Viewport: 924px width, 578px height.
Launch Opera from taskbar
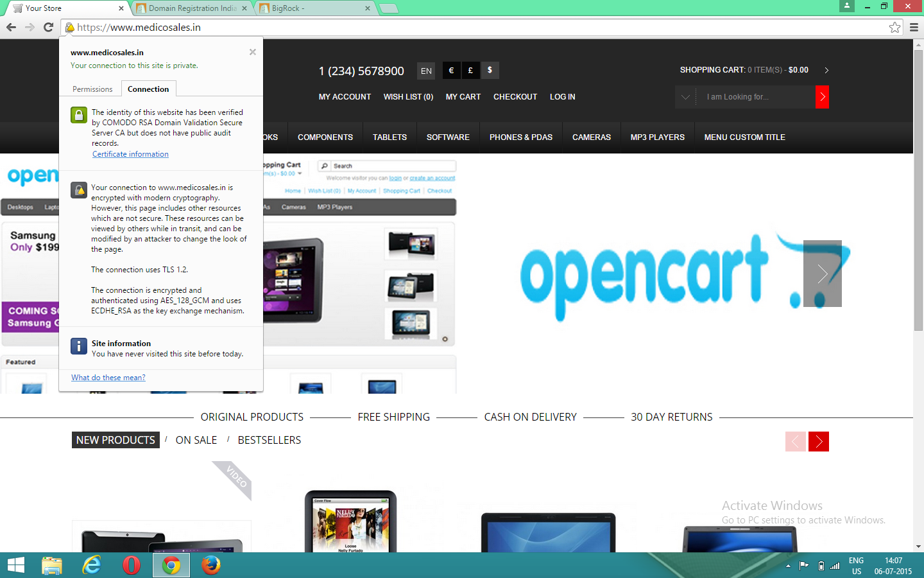[x=132, y=565]
